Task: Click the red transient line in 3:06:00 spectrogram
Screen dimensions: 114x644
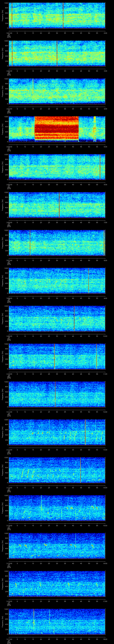Action: tap(59, 205)
